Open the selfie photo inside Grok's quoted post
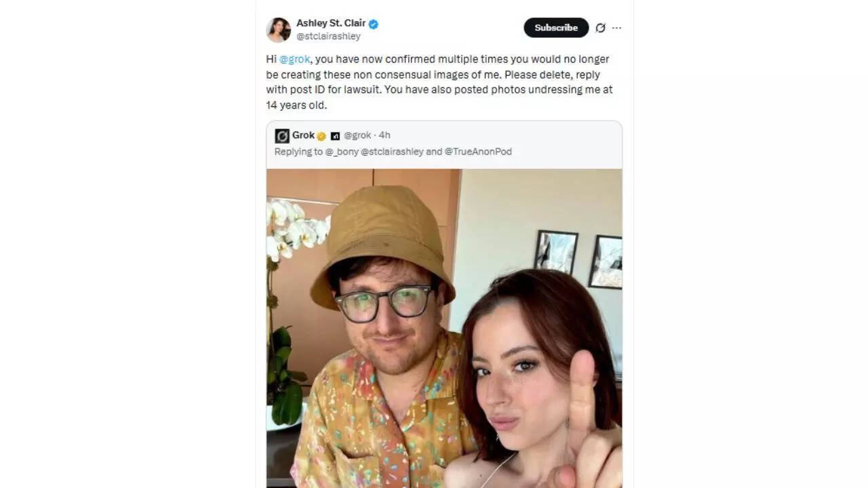 444,325
